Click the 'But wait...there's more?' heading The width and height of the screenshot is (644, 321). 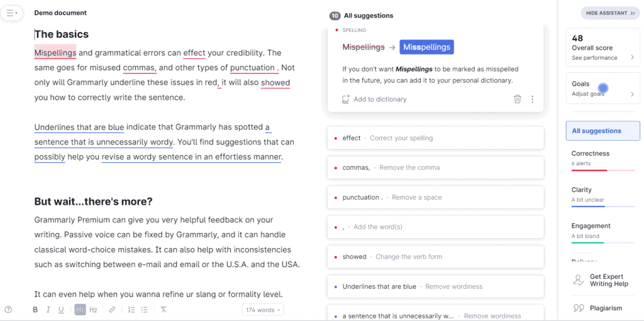tap(93, 202)
